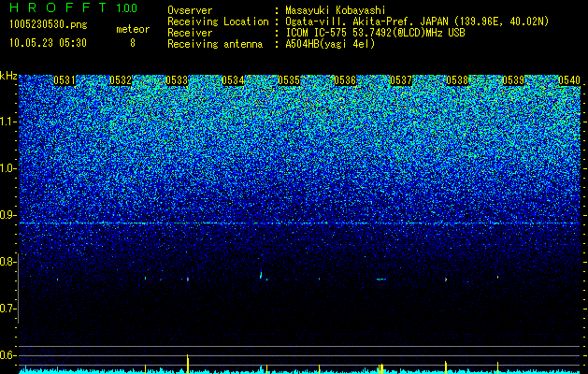The height and width of the screenshot is (374, 588).
Task: Click the Receiving Location coordinates line
Action: click(x=417, y=22)
